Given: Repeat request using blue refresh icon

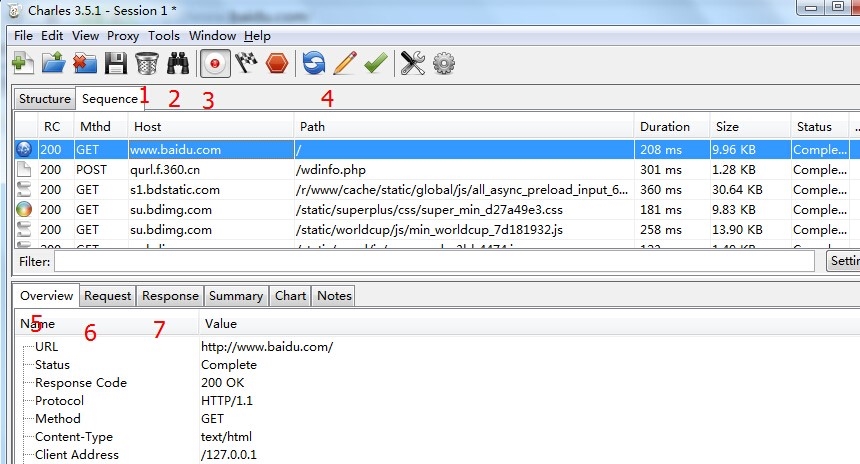Looking at the screenshot, I should (x=314, y=63).
